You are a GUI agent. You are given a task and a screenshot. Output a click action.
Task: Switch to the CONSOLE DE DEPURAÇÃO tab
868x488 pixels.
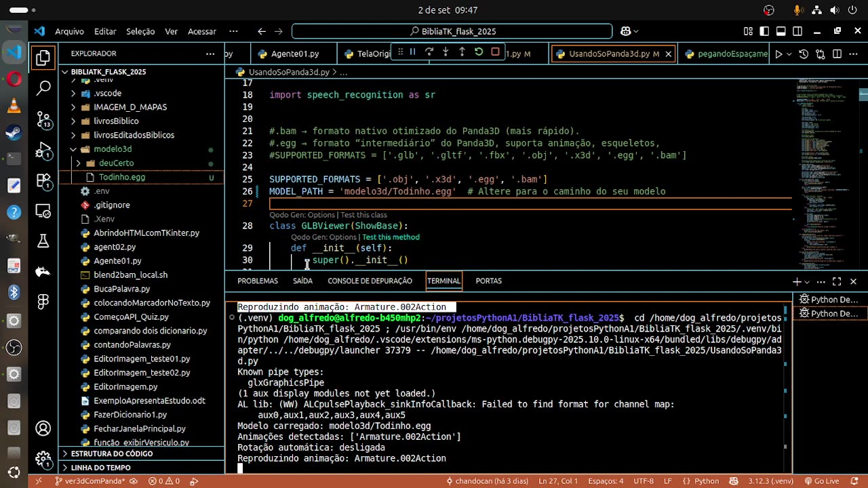coord(370,281)
